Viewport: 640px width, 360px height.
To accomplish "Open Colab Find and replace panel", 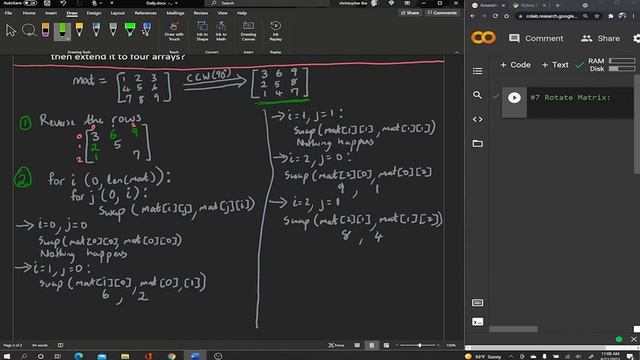I will (x=477, y=95).
